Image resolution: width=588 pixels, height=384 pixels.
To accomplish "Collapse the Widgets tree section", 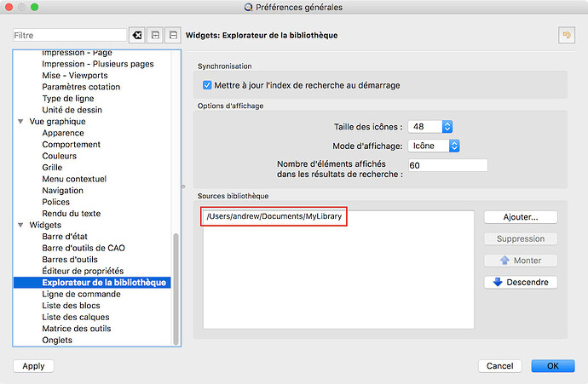I will click(20, 225).
